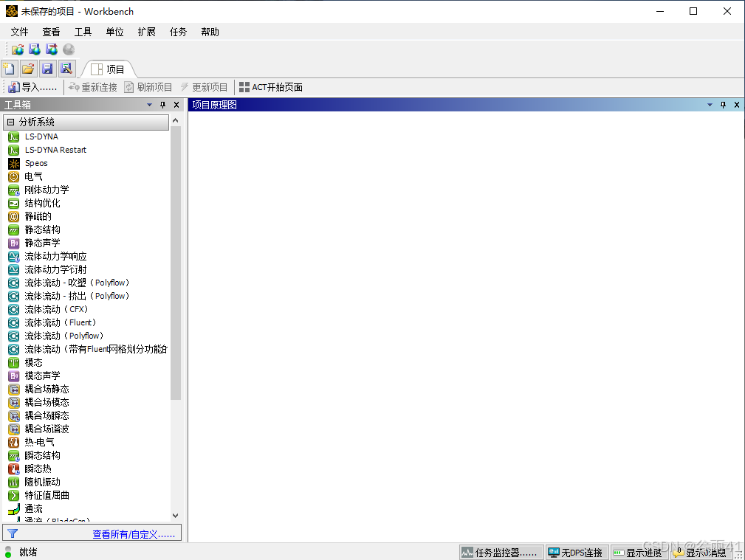Click the 重新连接 button

tap(93, 87)
